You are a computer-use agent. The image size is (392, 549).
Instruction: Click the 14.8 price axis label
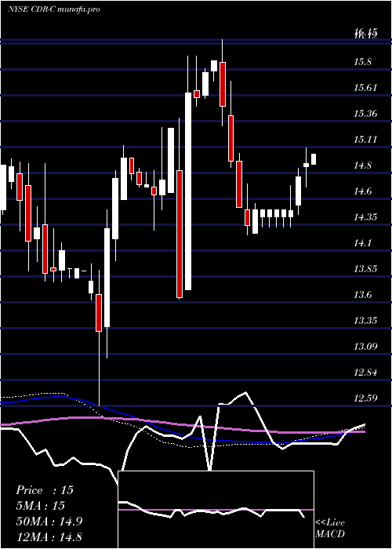pos(362,165)
